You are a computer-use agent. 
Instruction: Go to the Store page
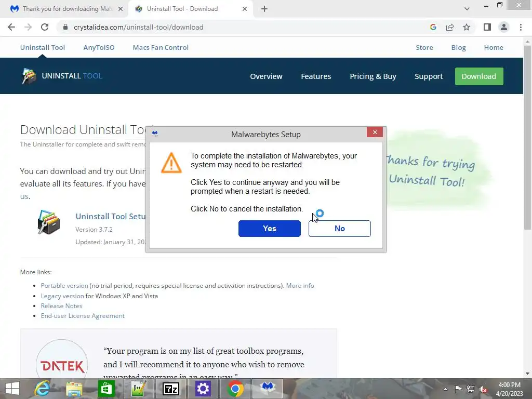click(x=424, y=47)
